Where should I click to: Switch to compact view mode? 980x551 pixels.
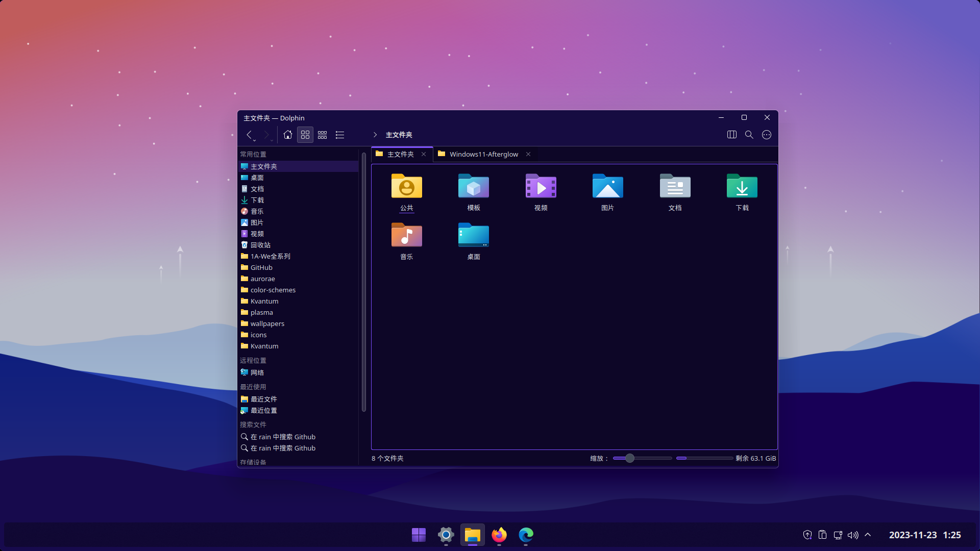click(323, 135)
